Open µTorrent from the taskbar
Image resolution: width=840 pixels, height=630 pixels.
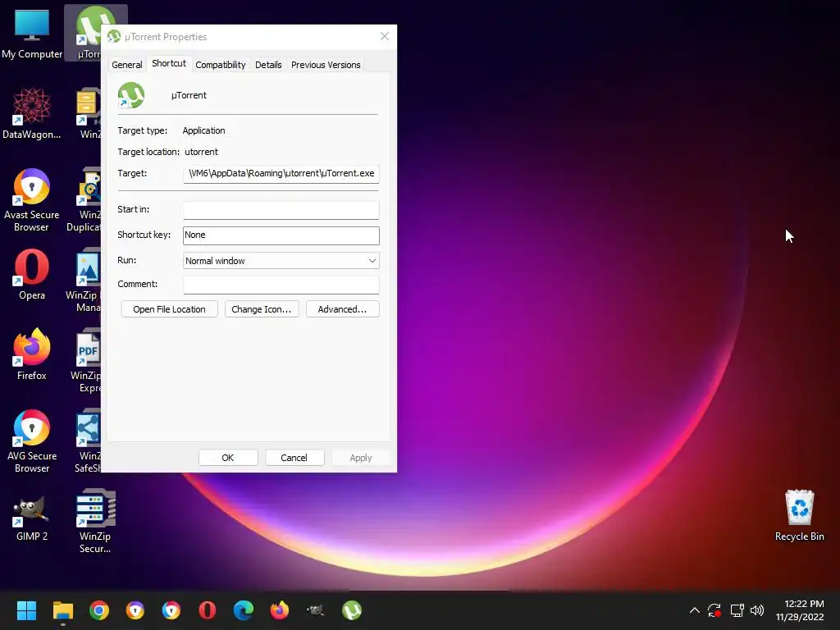click(351, 610)
